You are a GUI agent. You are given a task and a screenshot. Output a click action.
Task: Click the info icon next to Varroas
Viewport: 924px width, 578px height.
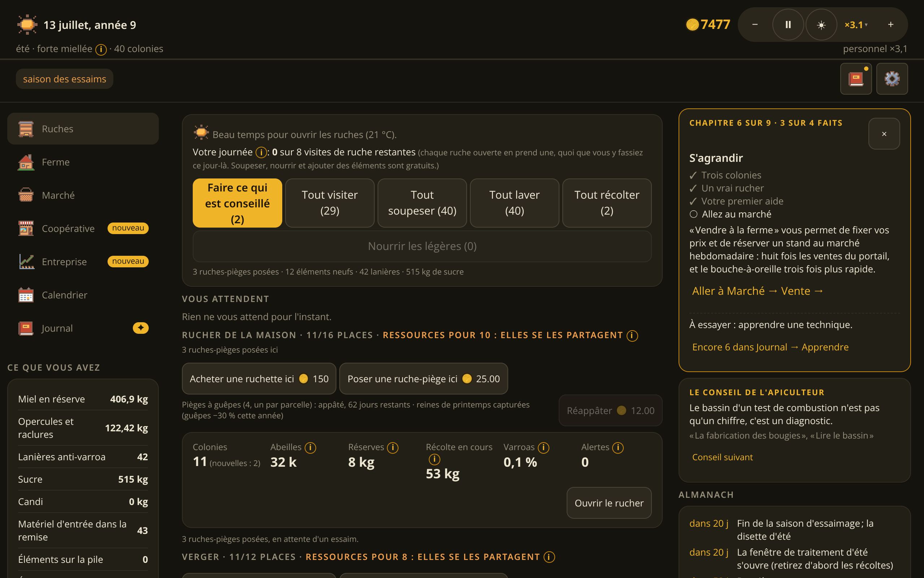pyautogui.click(x=544, y=448)
